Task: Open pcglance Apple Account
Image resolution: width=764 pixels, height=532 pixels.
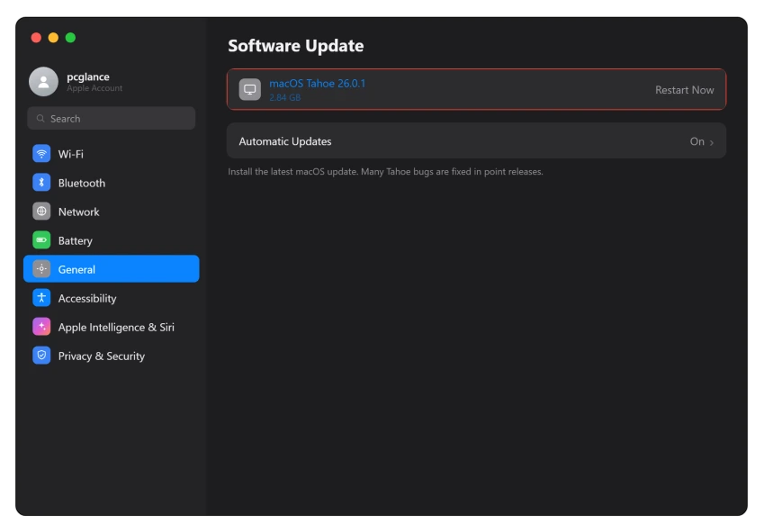Action: 76,81
